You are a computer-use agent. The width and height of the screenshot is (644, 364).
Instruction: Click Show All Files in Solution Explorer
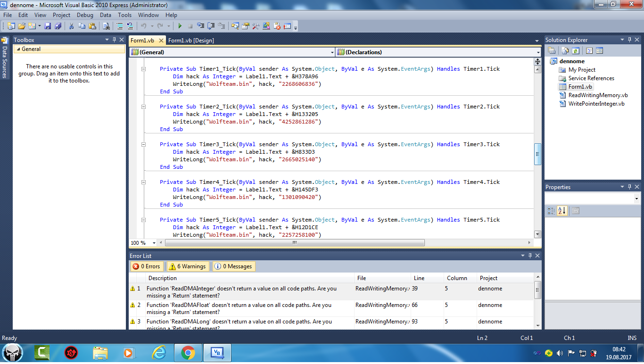coord(565,50)
